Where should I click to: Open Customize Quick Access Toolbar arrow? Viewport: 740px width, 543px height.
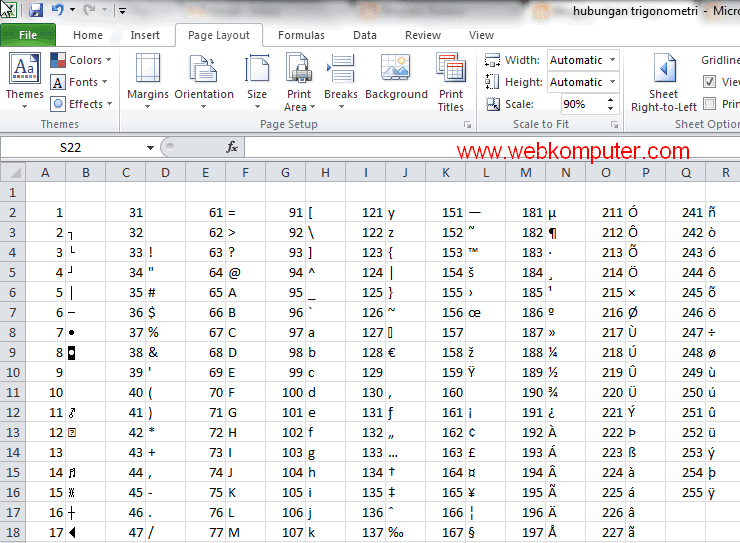tap(122, 10)
